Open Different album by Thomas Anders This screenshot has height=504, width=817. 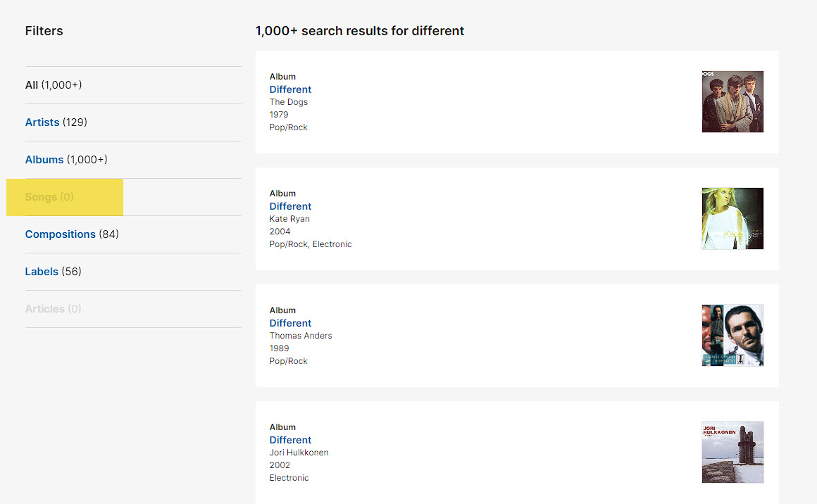tap(290, 323)
